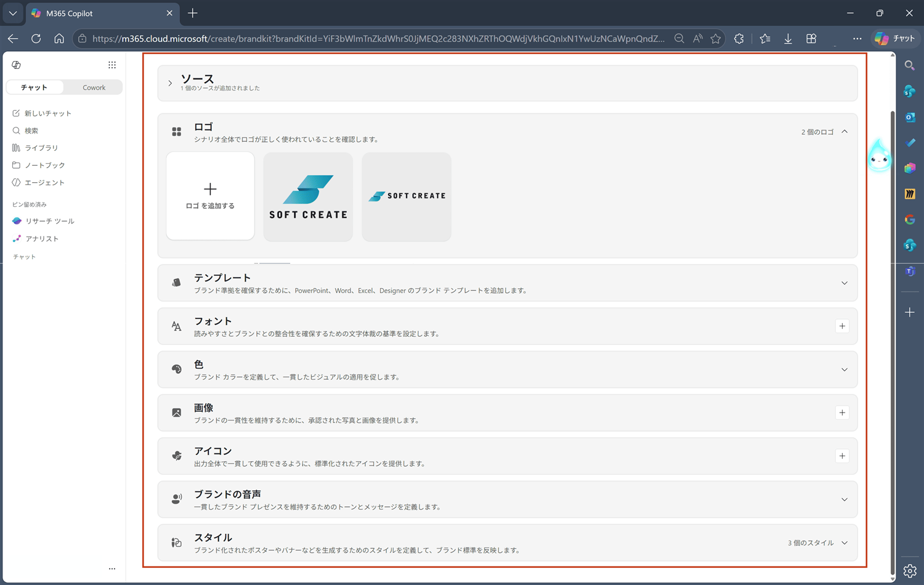
Task: Click the address bar URL
Action: [x=378, y=38]
